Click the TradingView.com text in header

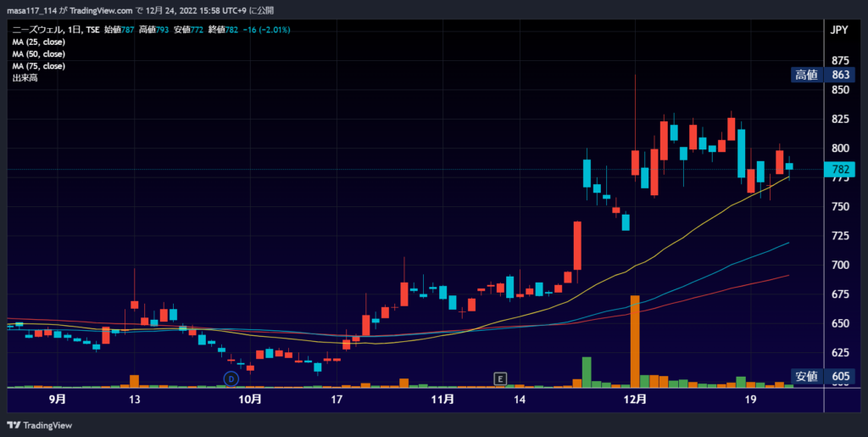102,10
